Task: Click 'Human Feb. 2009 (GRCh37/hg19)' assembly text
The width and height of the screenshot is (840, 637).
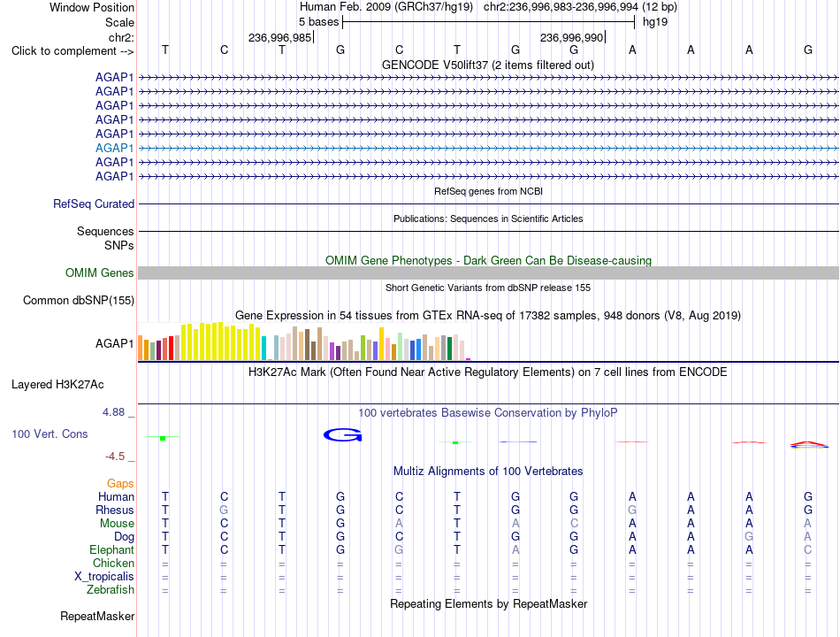Action: point(386,7)
